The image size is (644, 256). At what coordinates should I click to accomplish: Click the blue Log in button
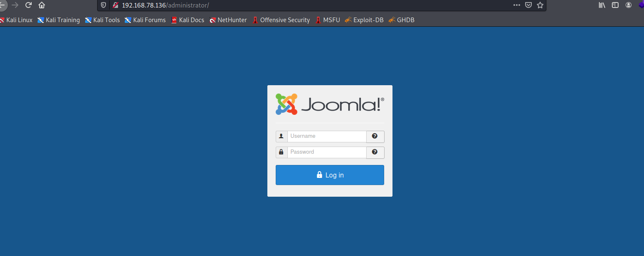click(x=330, y=175)
